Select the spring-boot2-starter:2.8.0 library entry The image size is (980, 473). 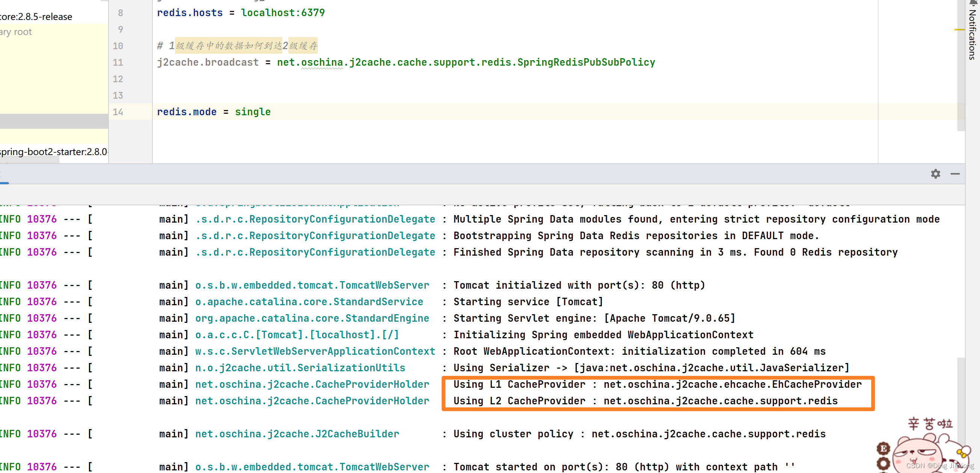click(x=54, y=152)
